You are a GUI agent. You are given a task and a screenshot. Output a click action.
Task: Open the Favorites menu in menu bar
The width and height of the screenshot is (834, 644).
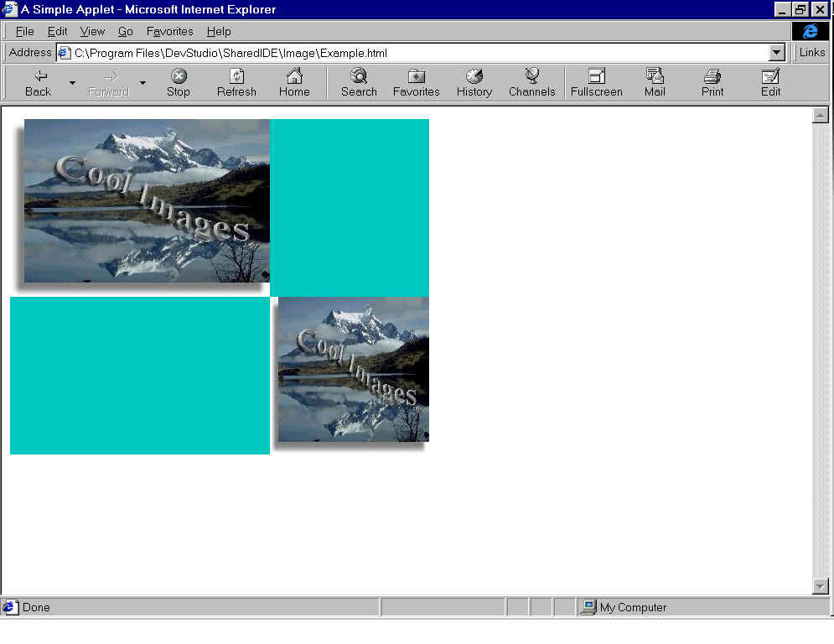tap(169, 31)
